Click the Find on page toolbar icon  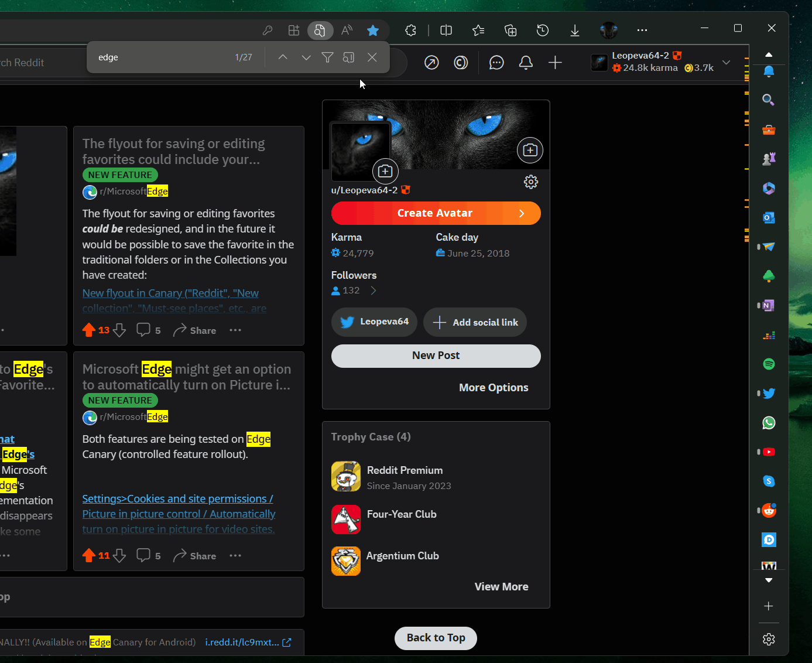click(320, 30)
